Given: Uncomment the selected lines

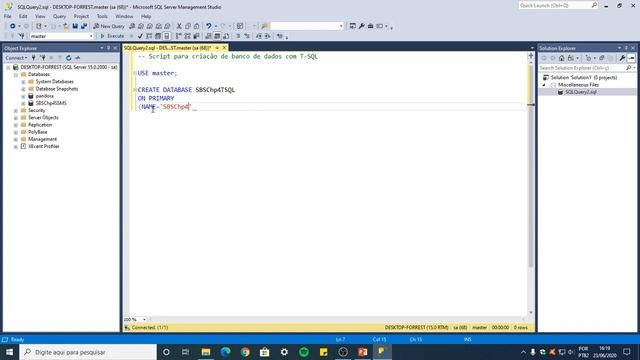Looking at the screenshot, I should tap(247, 36).
